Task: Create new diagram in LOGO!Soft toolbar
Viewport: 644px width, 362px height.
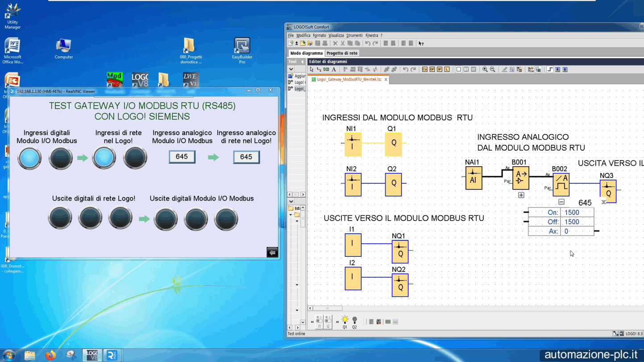Action: pyautogui.click(x=291, y=43)
